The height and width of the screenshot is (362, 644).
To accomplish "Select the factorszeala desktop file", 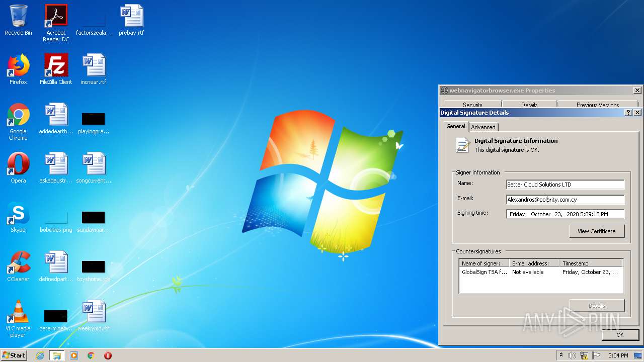I will (x=94, y=21).
